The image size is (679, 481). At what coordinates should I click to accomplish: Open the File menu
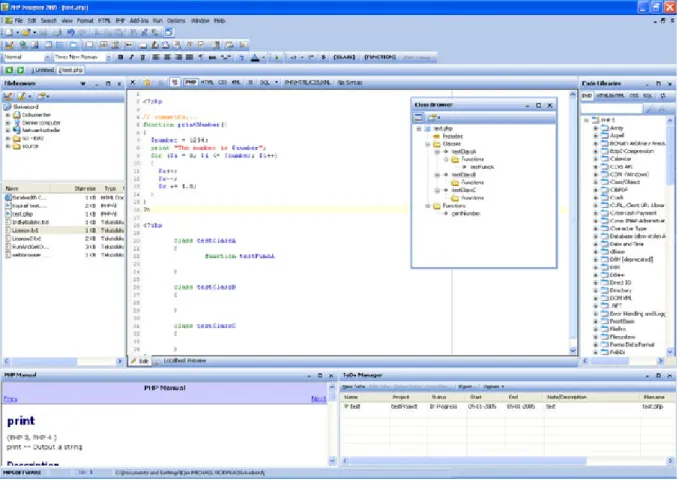pos(19,21)
